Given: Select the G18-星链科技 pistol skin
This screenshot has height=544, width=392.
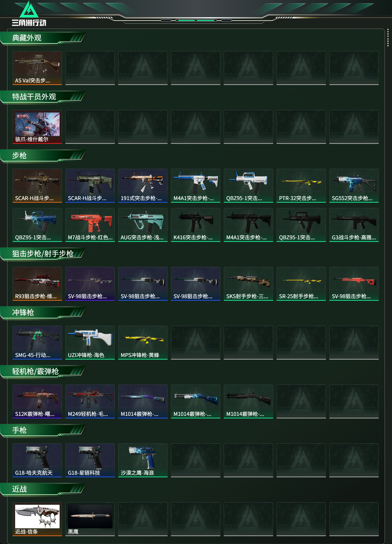Looking at the screenshot, I should point(90,460).
